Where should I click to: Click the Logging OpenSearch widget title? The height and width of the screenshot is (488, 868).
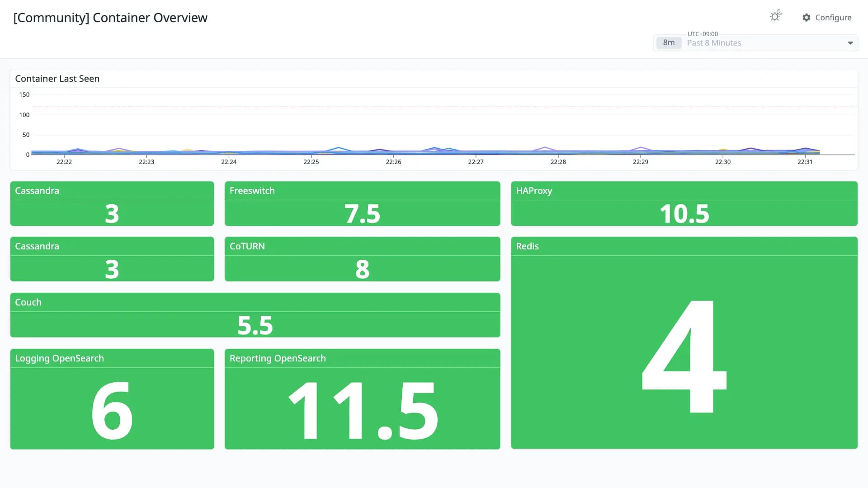pyautogui.click(x=60, y=358)
